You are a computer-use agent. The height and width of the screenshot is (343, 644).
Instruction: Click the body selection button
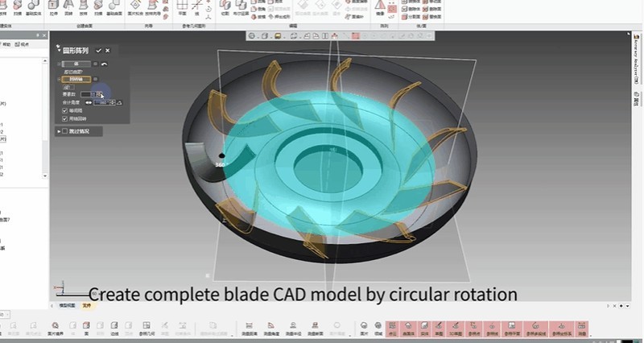click(77, 64)
